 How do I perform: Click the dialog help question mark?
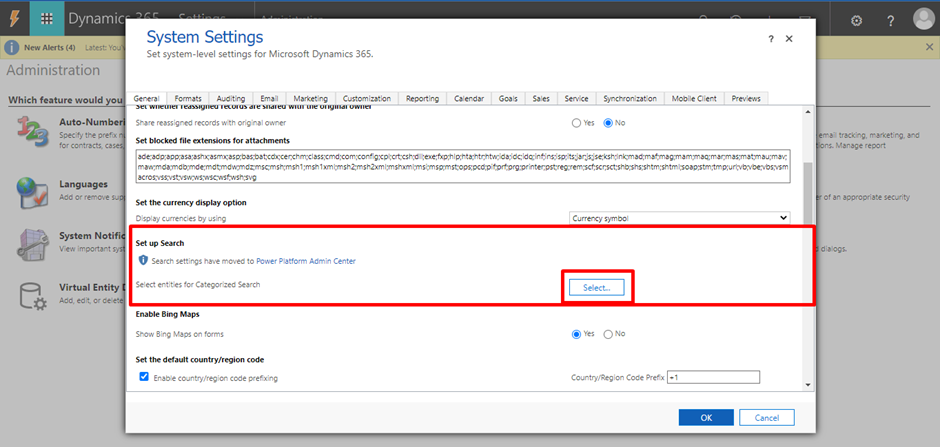pyautogui.click(x=771, y=39)
